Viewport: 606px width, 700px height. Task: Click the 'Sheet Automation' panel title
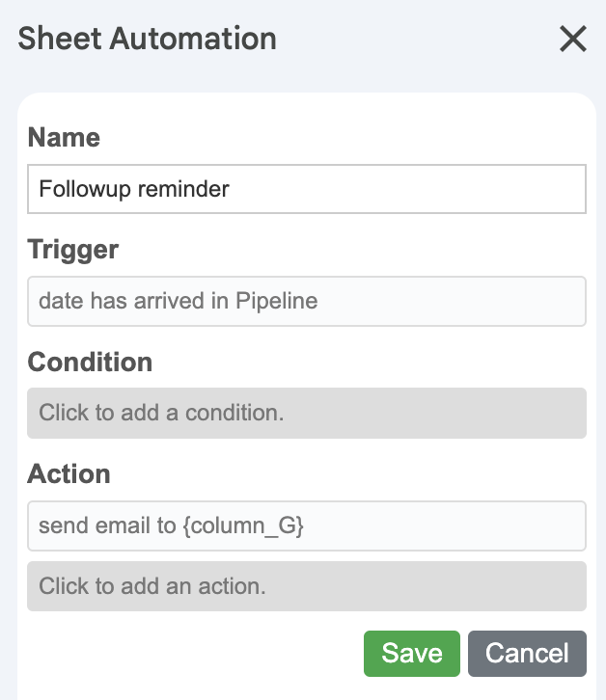pos(148,39)
